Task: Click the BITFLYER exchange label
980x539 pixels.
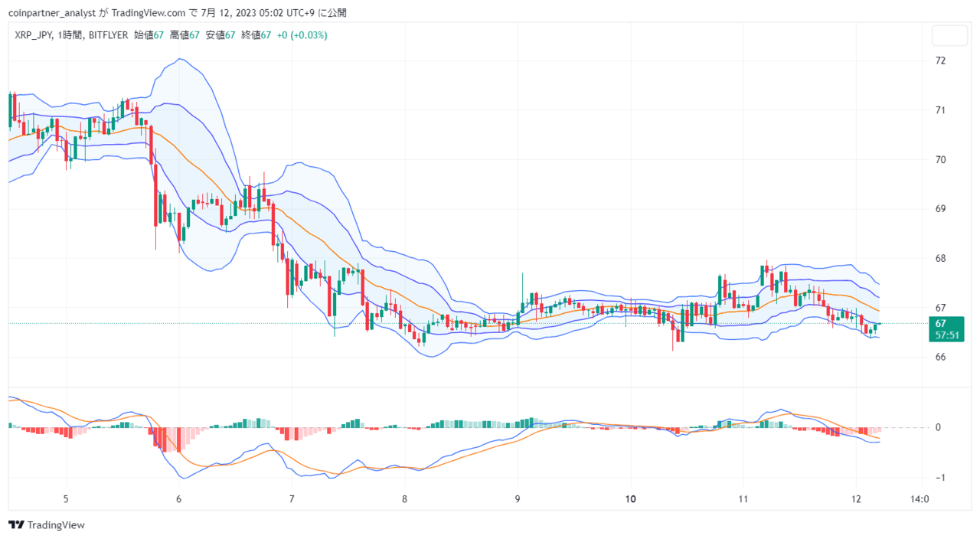Action: point(107,35)
